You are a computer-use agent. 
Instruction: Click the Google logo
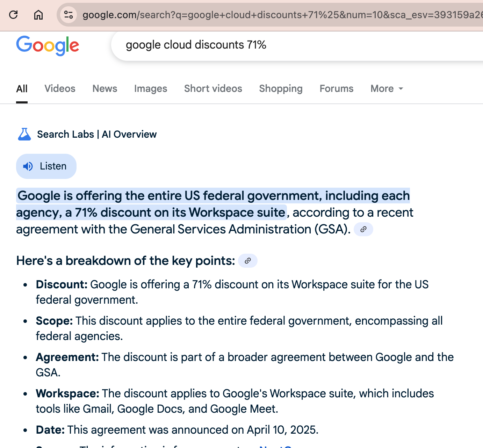click(x=48, y=45)
